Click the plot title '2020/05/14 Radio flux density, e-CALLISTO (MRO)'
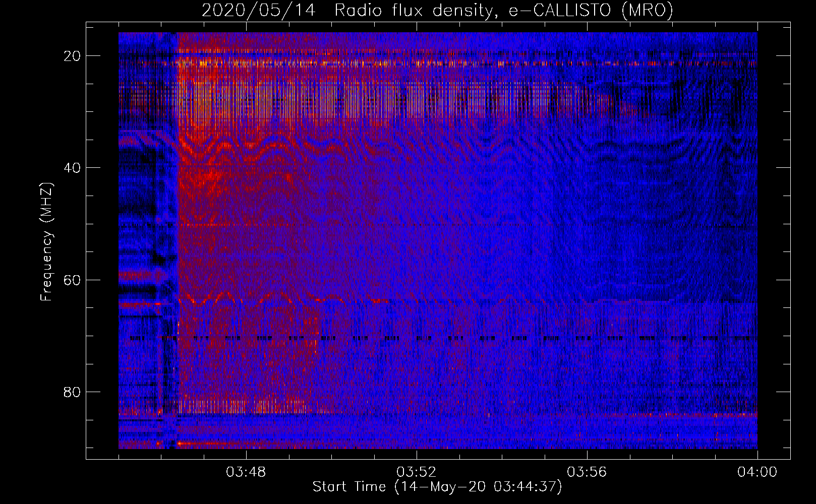The height and width of the screenshot is (504, 816). tap(437, 10)
